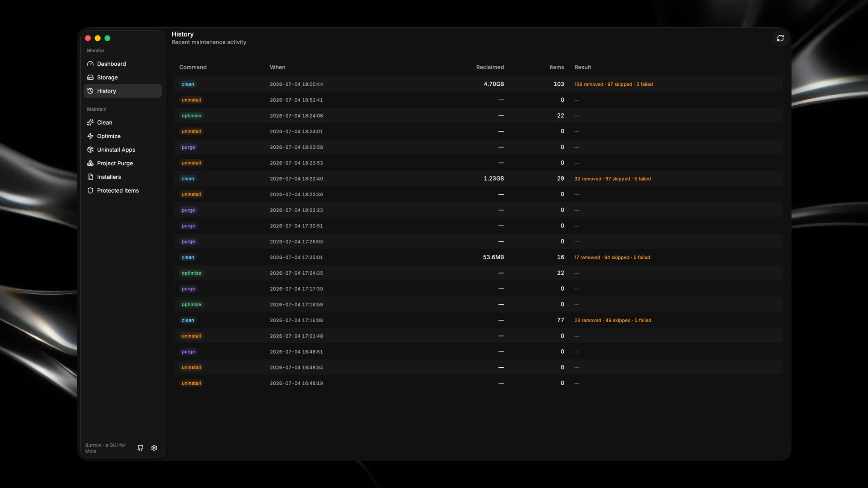Click the Clean sparkle icon
This screenshot has width=868, height=488.
(x=90, y=122)
